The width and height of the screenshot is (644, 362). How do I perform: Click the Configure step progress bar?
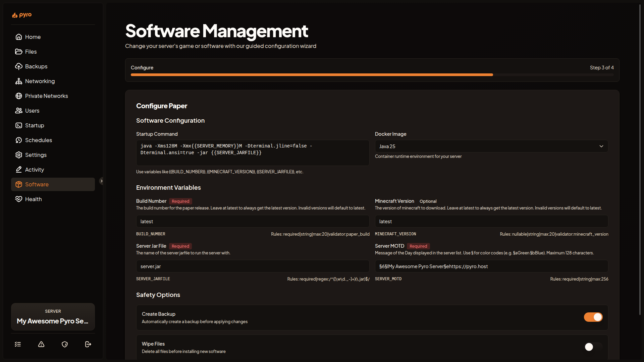click(x=372, y=75)
